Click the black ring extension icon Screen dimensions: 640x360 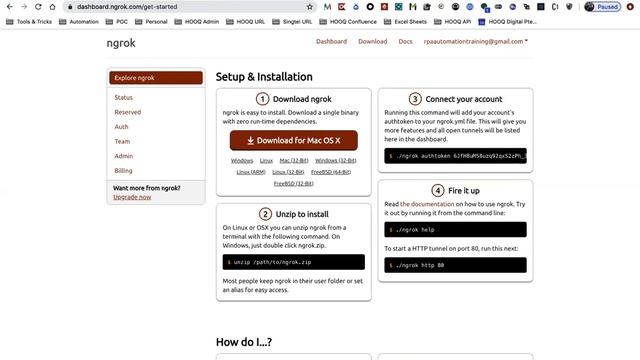tap(370, 7)
